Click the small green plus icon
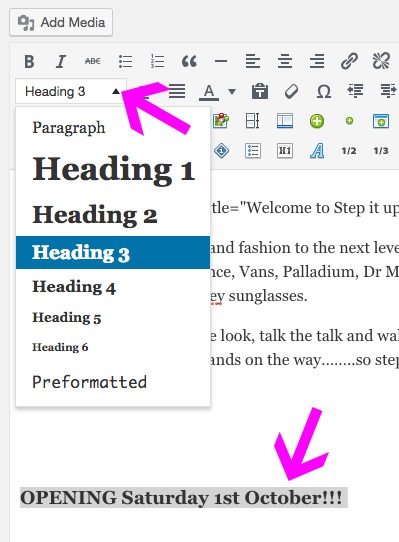Screen dimensions: 399x542 click(349, 121)
